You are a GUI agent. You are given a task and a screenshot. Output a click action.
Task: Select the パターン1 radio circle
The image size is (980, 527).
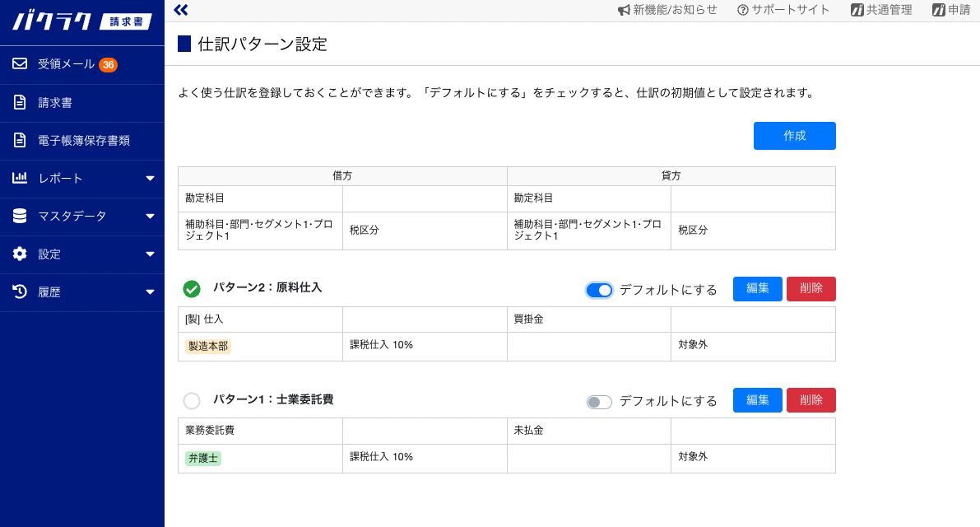192,401
